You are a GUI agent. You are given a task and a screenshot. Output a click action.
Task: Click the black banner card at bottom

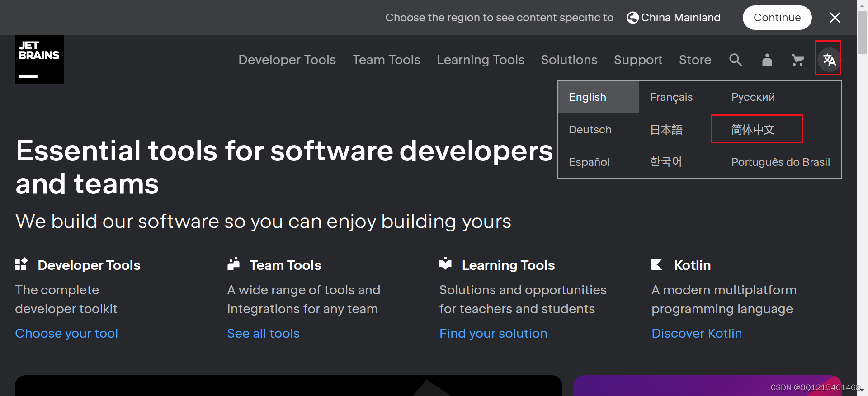pyautogui.click(x=288, y=386)
